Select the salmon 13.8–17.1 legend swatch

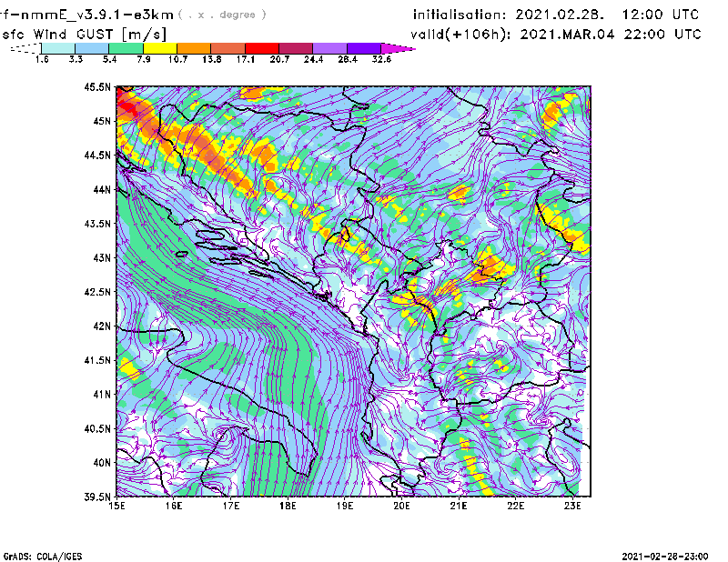pyautogui.click(x=228, y=48)
